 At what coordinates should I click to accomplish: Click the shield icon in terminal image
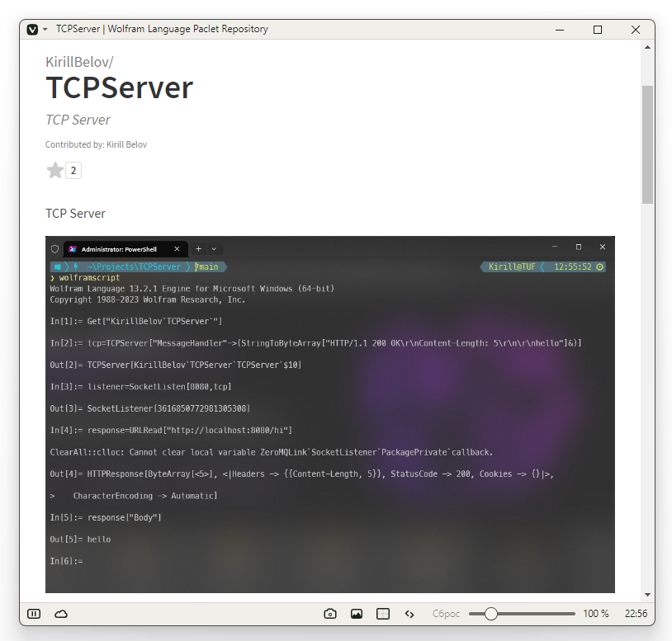[x=54, y=249]
